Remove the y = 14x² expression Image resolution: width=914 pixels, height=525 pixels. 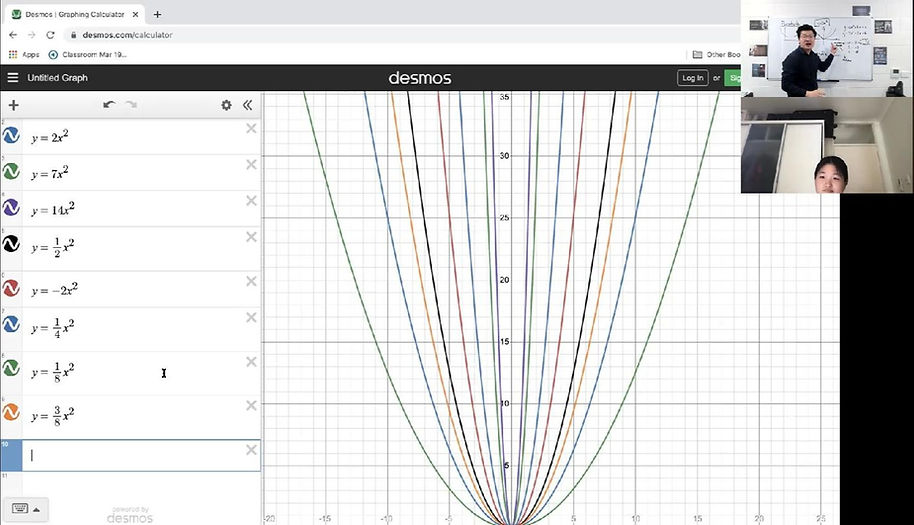251,200
